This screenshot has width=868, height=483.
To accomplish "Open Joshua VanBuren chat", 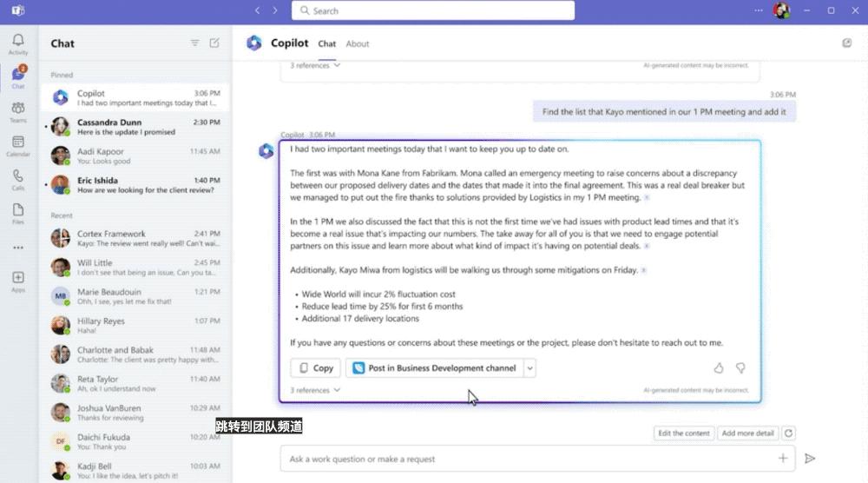I will [135, 413].
